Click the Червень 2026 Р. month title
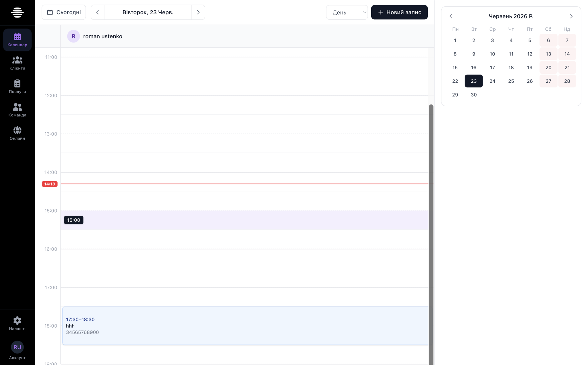588x365 pixels. pos(511,16)
